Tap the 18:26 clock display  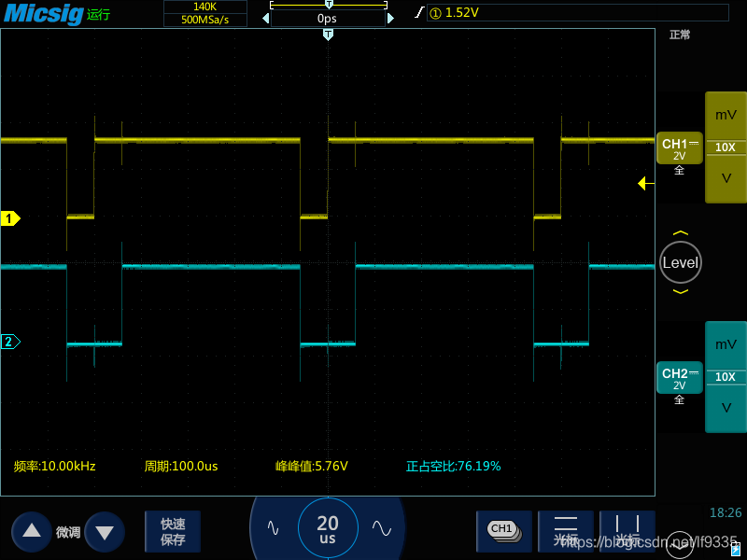coord(726,512)
